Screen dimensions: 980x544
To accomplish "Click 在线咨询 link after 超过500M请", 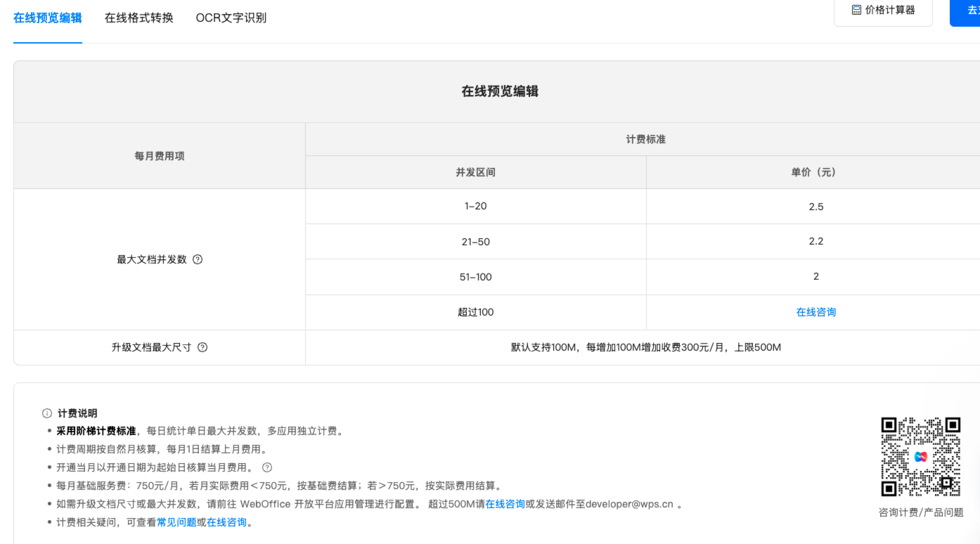I will pyautogui.click(x=505, y=504).
